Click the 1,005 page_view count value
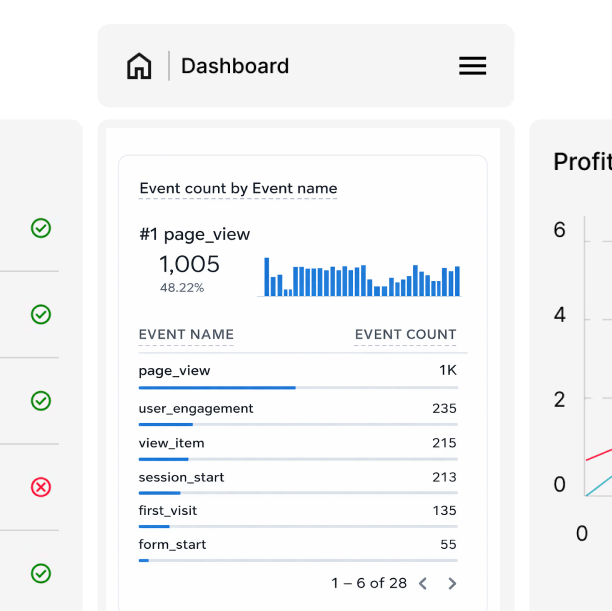This screenshot has width=612, height=611. (189, 264)
